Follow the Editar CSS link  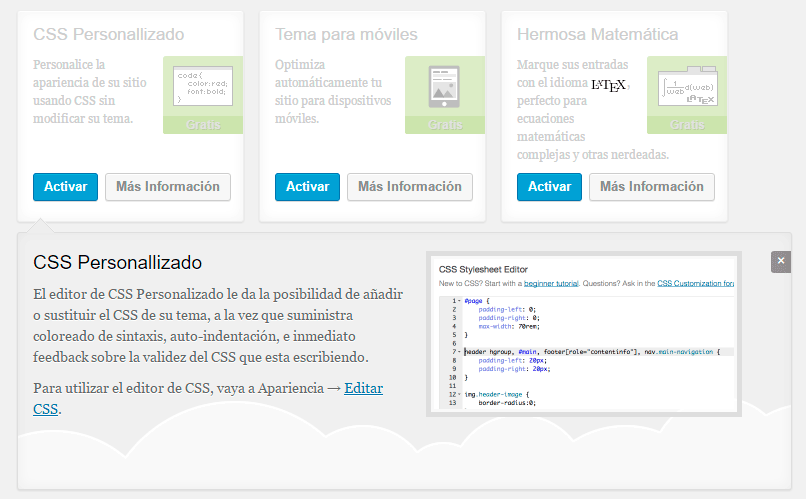pos(363,388)
